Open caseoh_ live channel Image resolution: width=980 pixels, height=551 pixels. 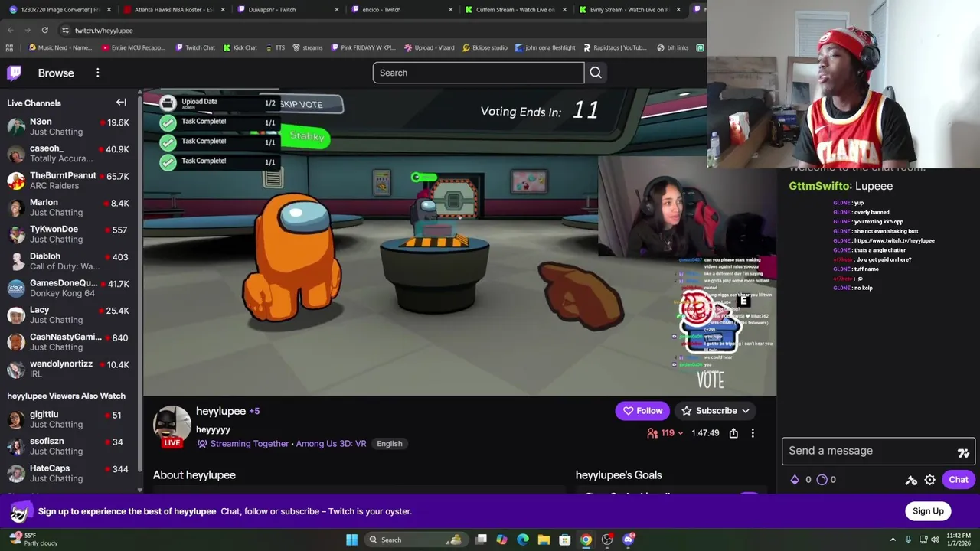pos(69,154)
